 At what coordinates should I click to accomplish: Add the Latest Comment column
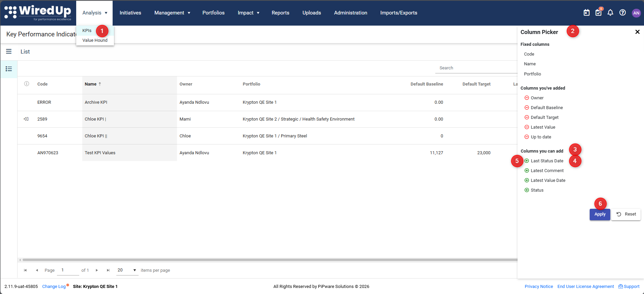pos(527,171)
